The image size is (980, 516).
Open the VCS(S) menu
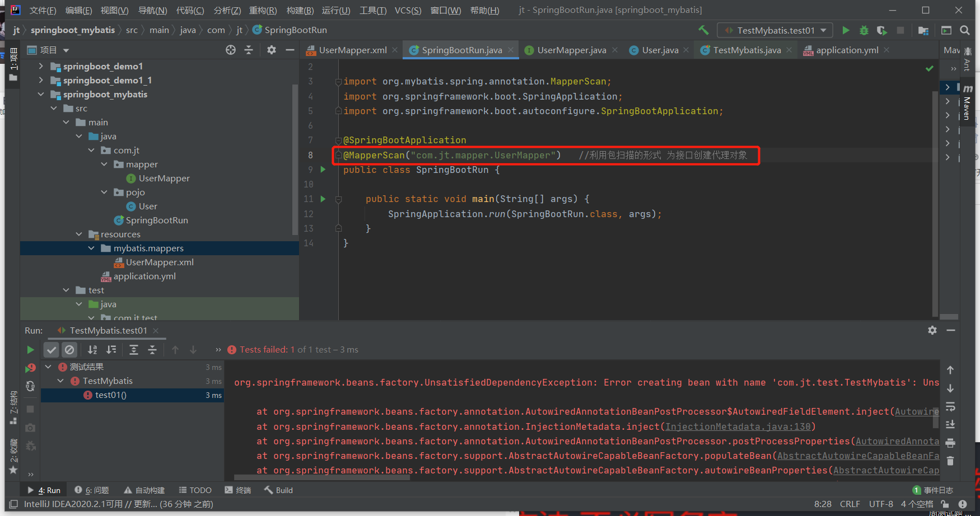pyautogui.click(x=408, y=11)
